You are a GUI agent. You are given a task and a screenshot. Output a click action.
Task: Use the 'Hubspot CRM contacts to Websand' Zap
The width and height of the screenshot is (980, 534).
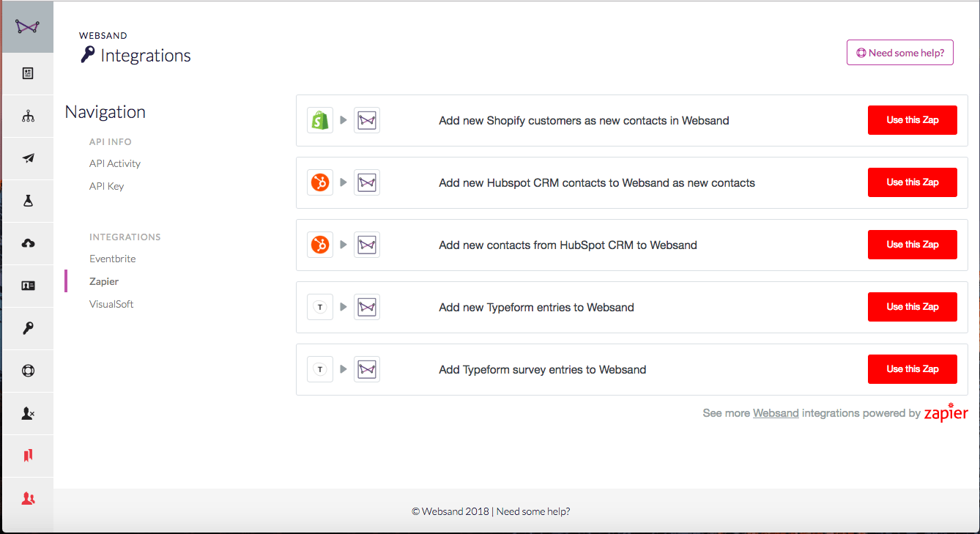(913, 182)
